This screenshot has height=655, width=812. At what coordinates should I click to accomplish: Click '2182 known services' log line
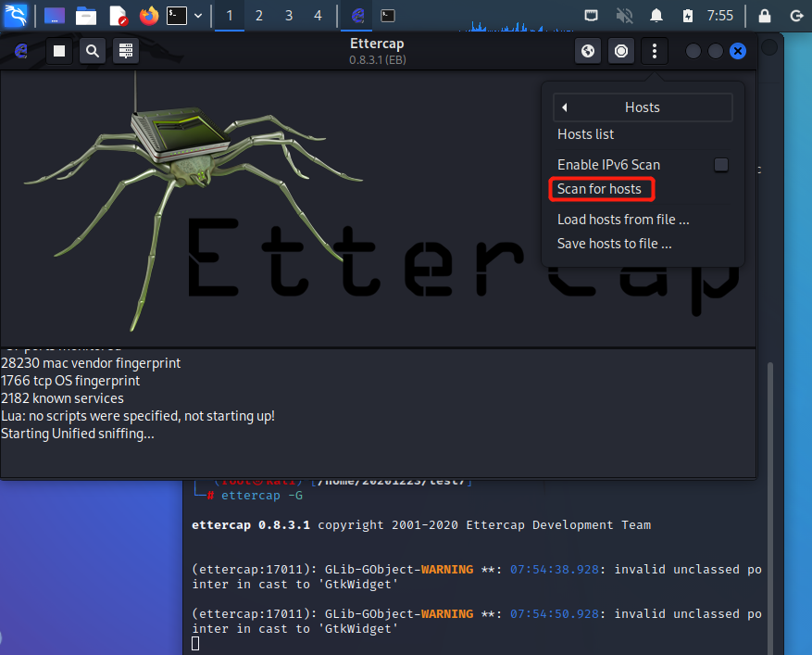(x=62, y=398)
